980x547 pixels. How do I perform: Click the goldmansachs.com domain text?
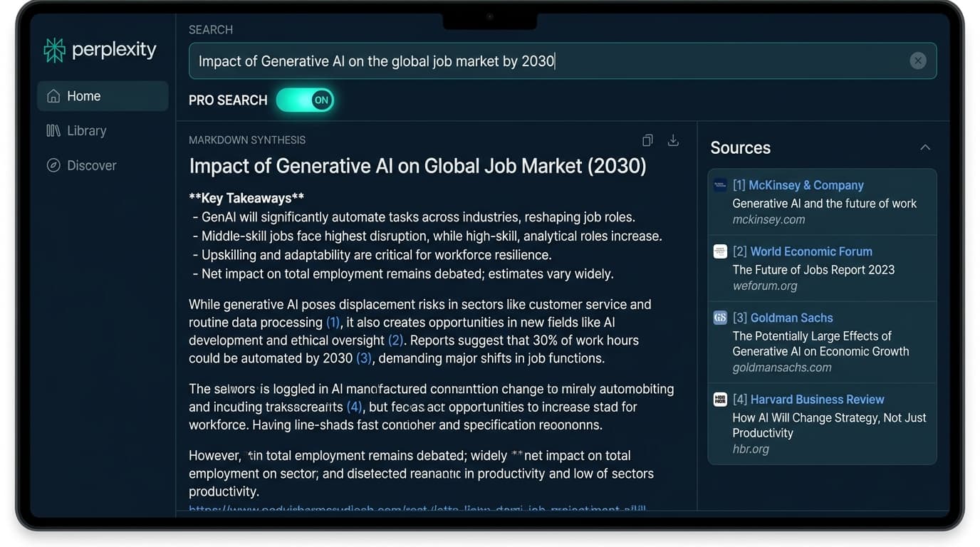click(782, 368)
